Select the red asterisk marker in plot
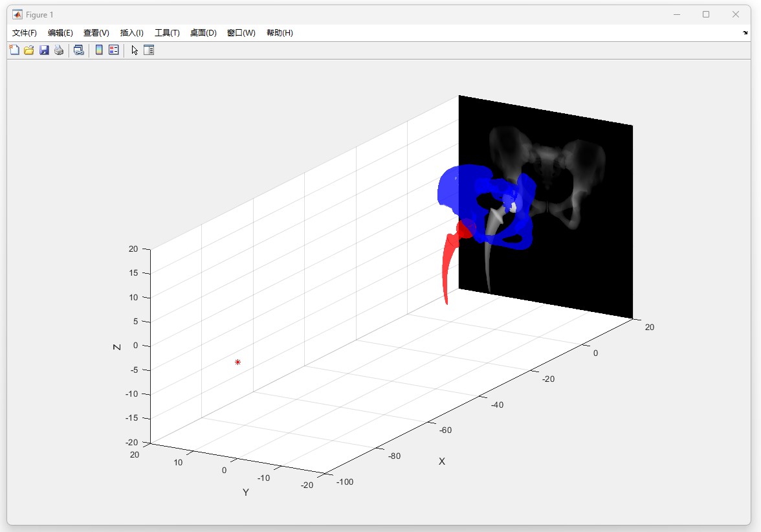Screen dimensions: 761x532 pyautogui.click(x=238, y=362)
